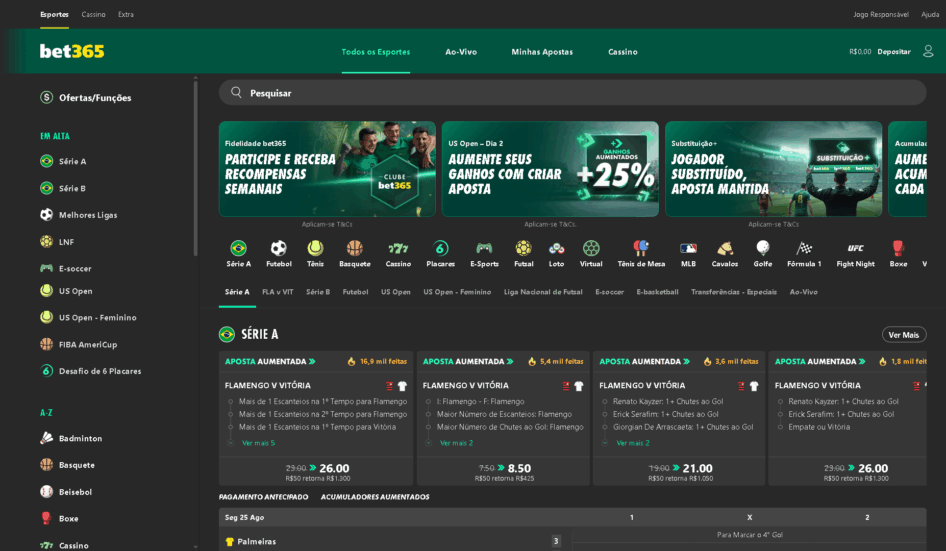Expand Ver mais 2 in 8.50 odds card
946x551 pixels.
(456, 443)
